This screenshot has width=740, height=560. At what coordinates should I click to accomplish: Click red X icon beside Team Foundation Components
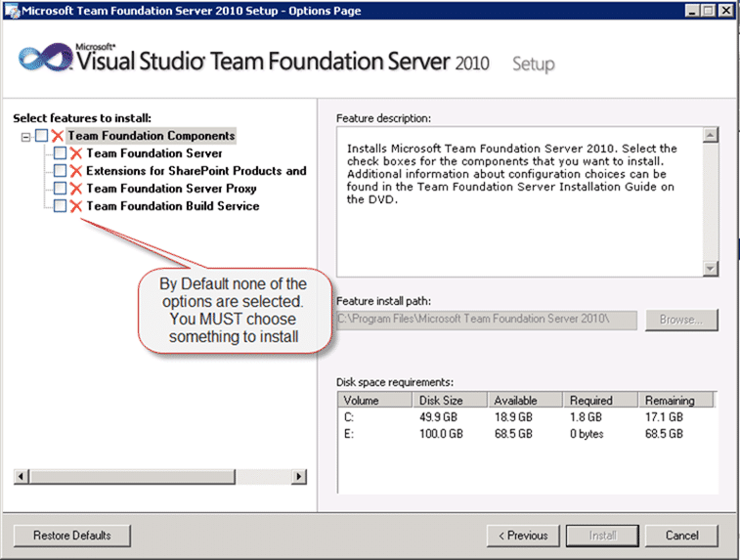(58, 136)
